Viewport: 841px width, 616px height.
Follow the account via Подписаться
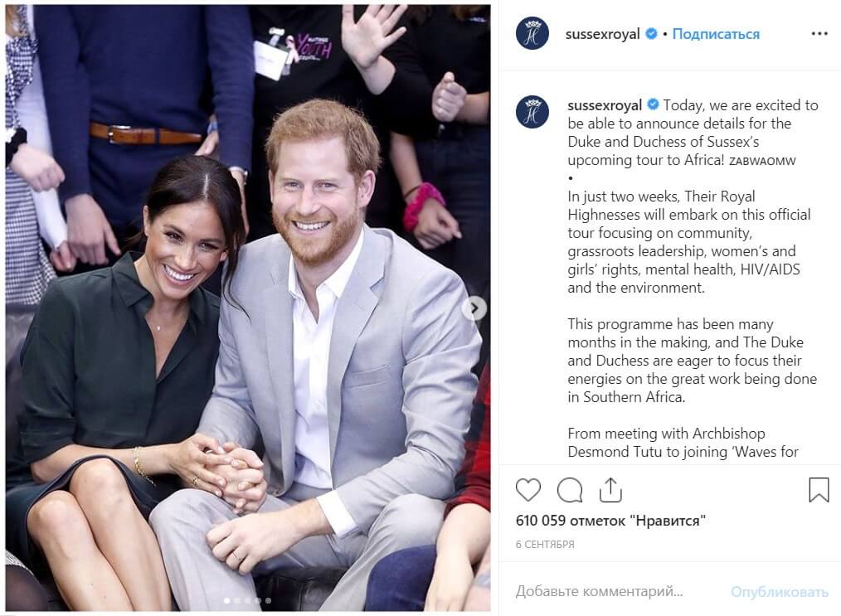tap(716, 34)
